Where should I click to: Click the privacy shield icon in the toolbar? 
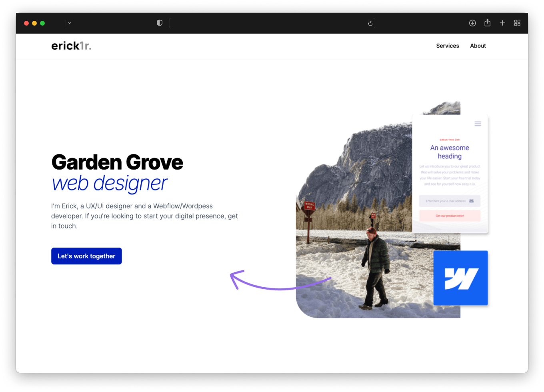[160, 23]
